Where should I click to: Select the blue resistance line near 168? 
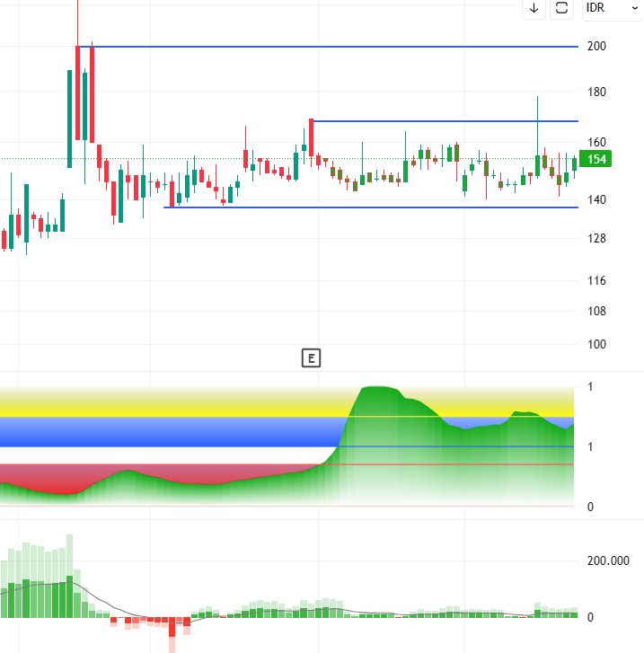(x=446, y=121)
